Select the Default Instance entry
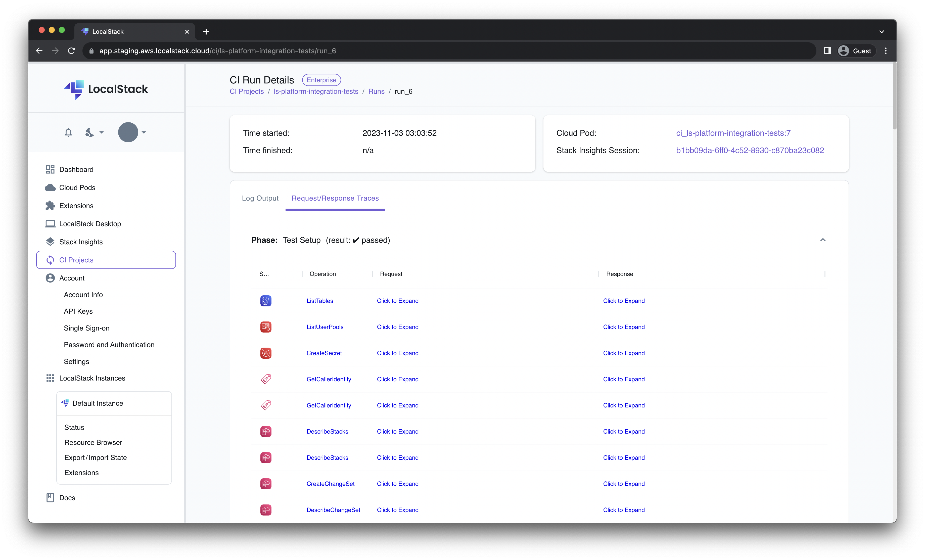This screenshot has height=560, width=925. click(x=114, y=403)
